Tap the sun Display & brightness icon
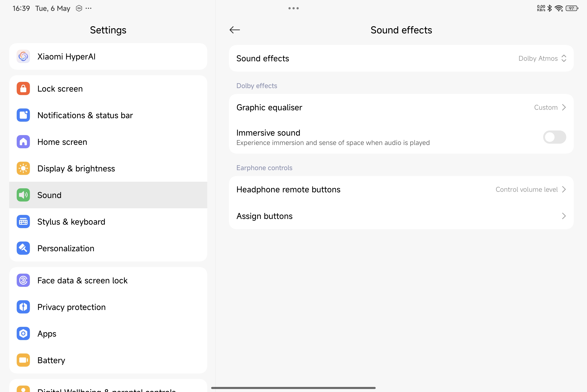Screen dimensions: 587x392 pos(23,168)
